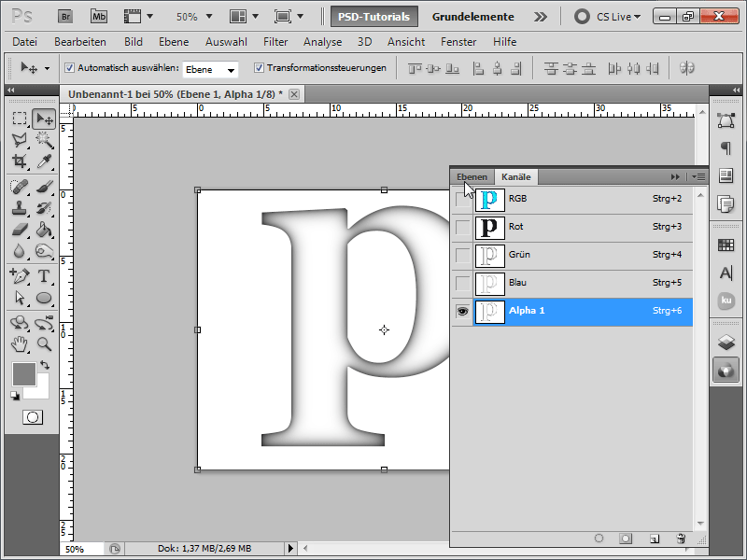Launch Mini Bridge
Screen dimensions: 747x560
pos(99,17)
